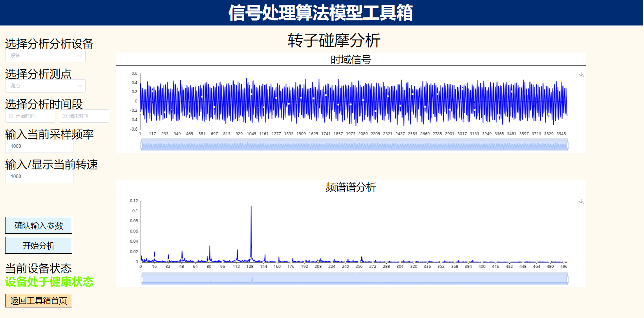644x318 pixels.
Task: Go back via 返回工具箱首页 button
Action: pos(38,301)
